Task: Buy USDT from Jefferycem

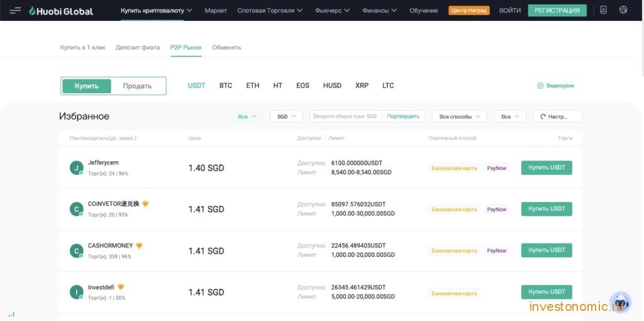Action: pos(547,167)
